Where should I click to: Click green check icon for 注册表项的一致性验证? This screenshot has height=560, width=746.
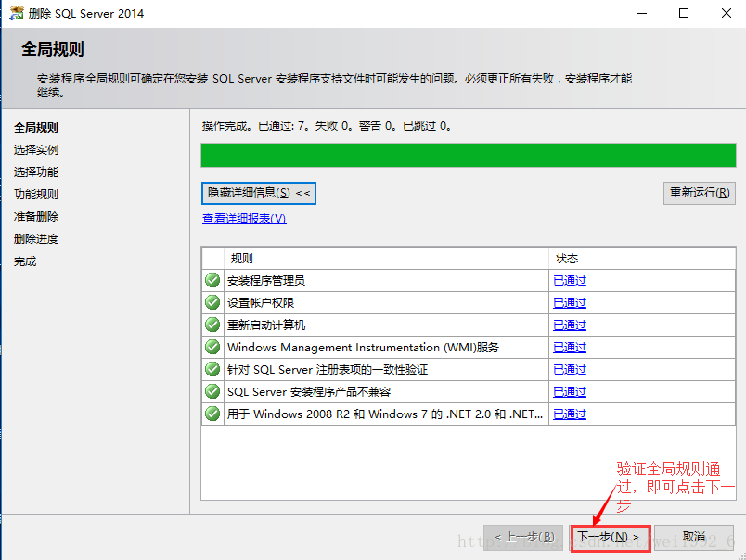[212, 369]
